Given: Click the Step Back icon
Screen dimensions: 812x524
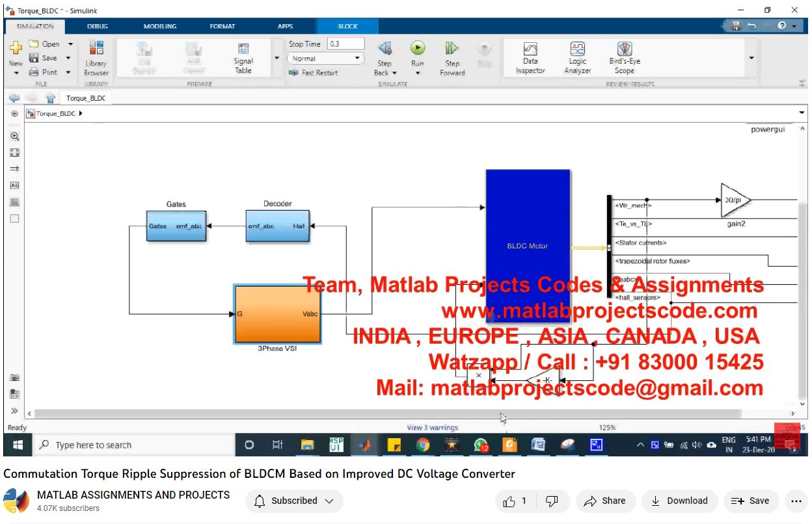Looking at the screenshot, I should pos(385,49).
